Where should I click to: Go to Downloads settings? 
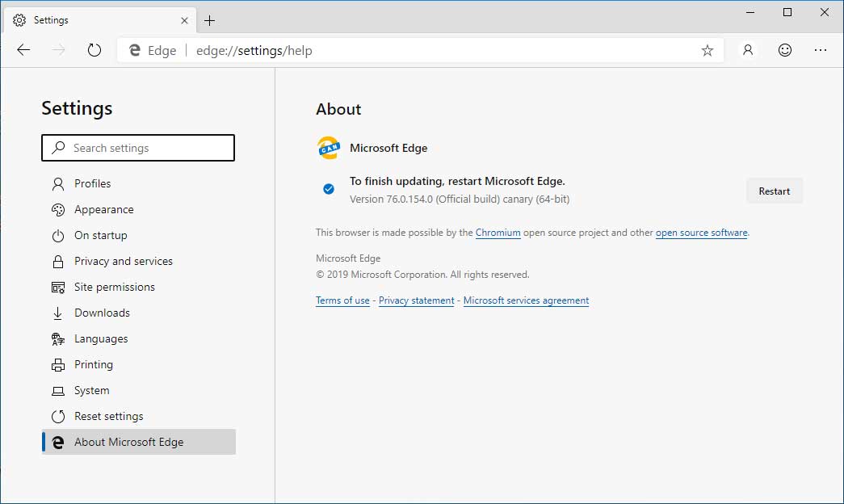coord(138,313)
